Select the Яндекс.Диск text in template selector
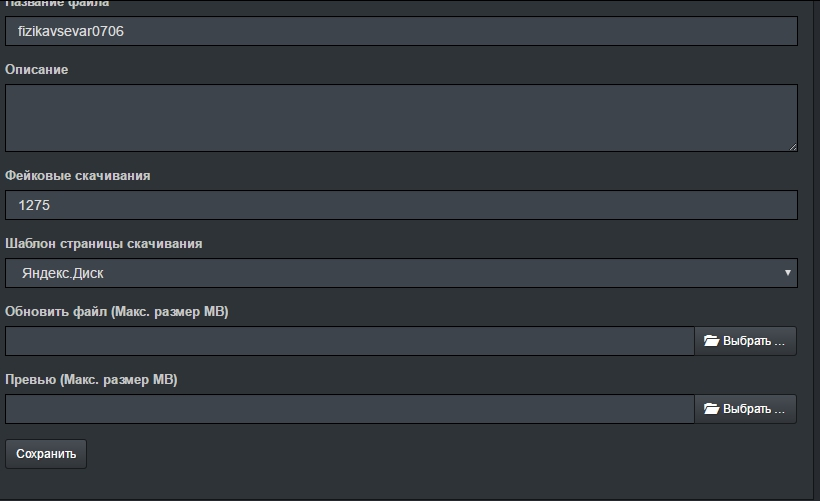This screenshot has width=820, height=501. point(62,273)
